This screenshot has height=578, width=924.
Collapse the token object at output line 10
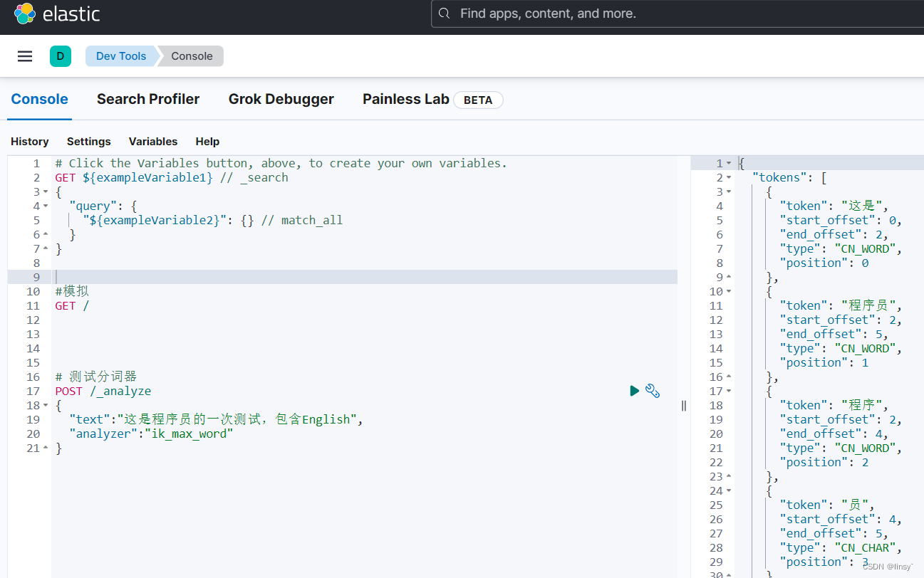(x=729, y=292)
